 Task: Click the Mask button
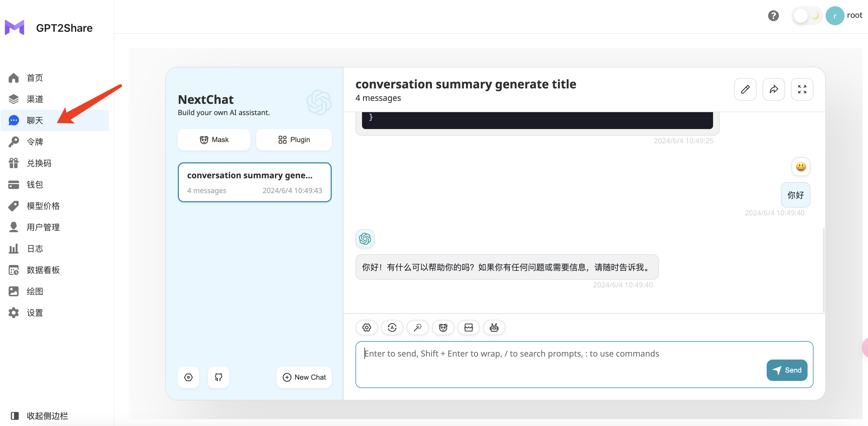pos(214,140)
